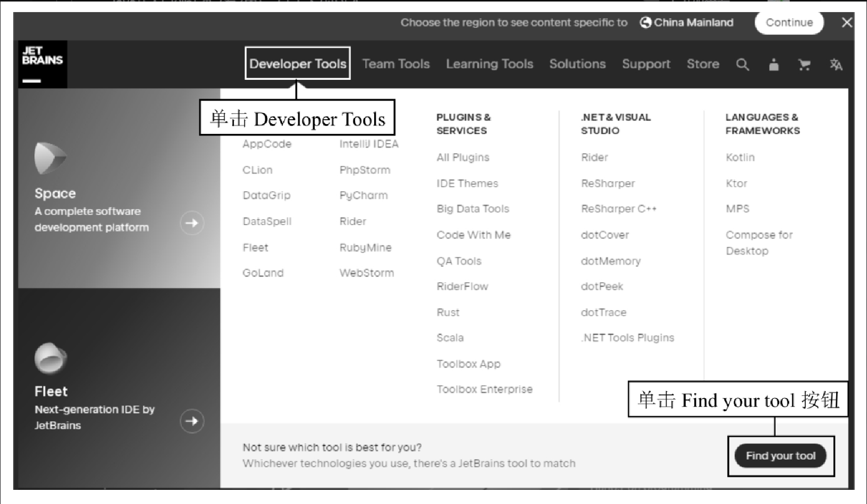This screenshot has width=867, height=504.
Task: Open the shopping cart icon
Action: [804, 65]
